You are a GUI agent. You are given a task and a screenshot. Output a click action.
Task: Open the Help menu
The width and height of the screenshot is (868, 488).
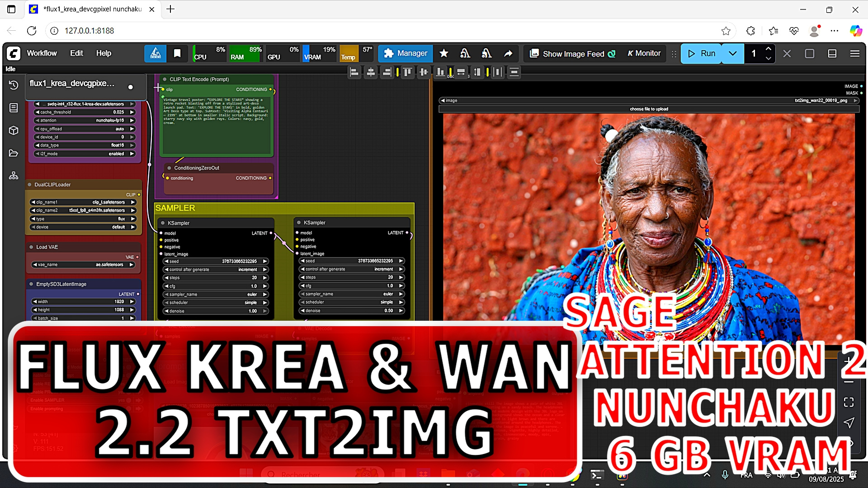click(x=104, y=53)
